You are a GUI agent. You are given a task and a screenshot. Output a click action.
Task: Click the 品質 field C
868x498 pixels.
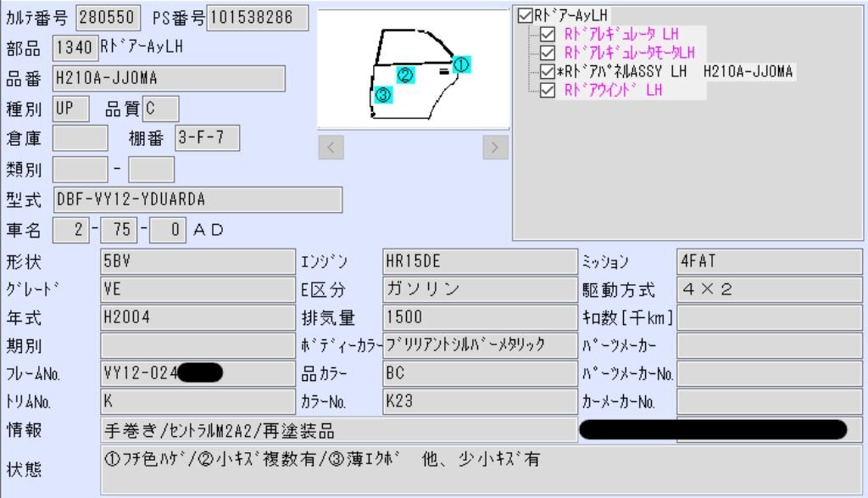click(x=160, y=109)
